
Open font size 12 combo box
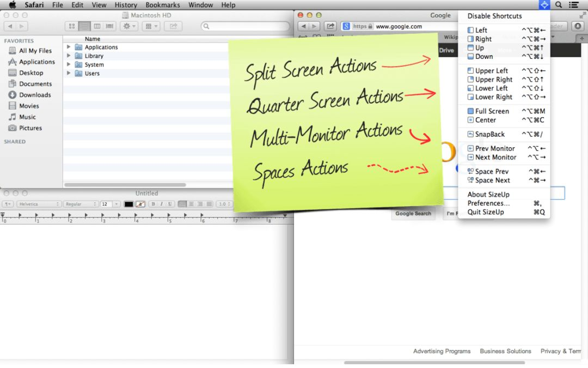[110, 204]
